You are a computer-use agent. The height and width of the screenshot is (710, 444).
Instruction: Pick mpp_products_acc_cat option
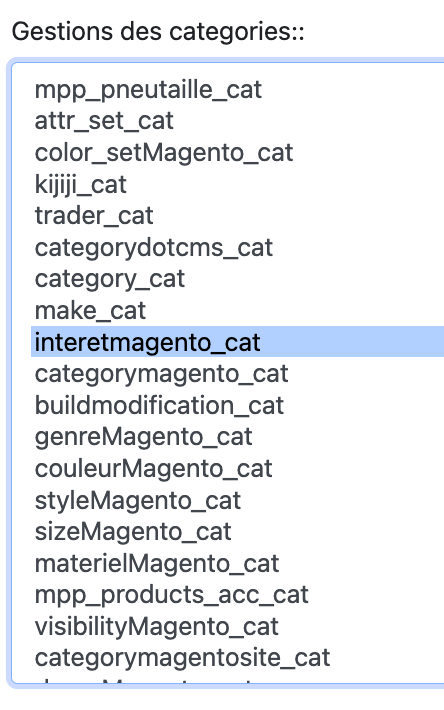click(x=238, y=595)
